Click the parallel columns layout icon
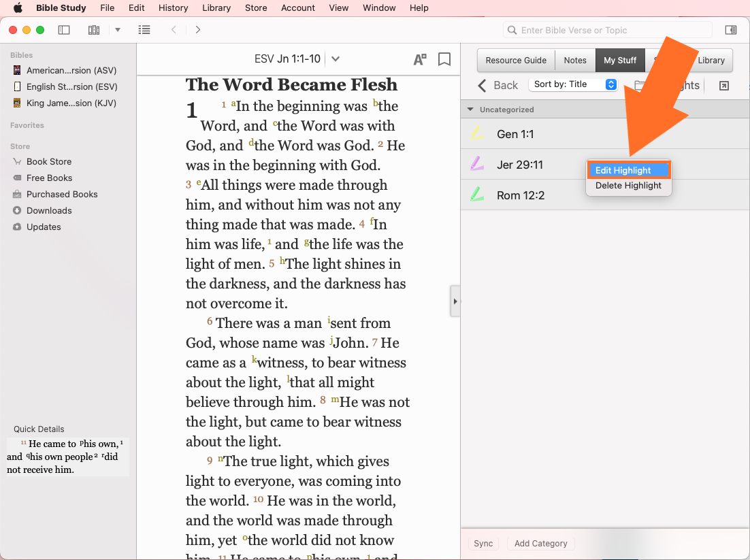750x560 pixels. point(94,30)
